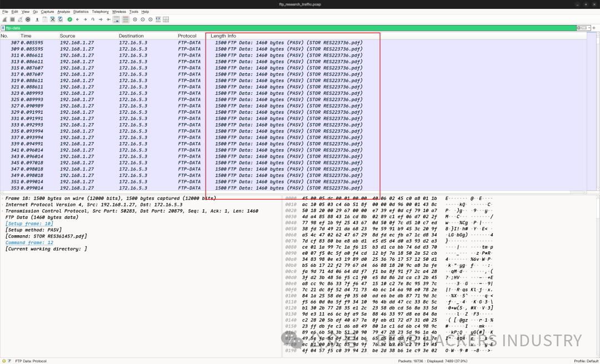
Task: Select Setup method: PASV line
Action: point(33,230)
